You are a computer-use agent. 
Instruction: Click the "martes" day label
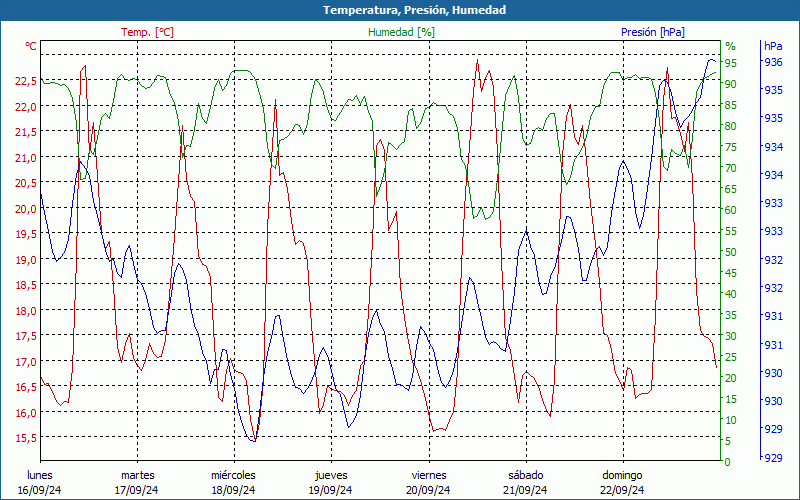point(137,476)
